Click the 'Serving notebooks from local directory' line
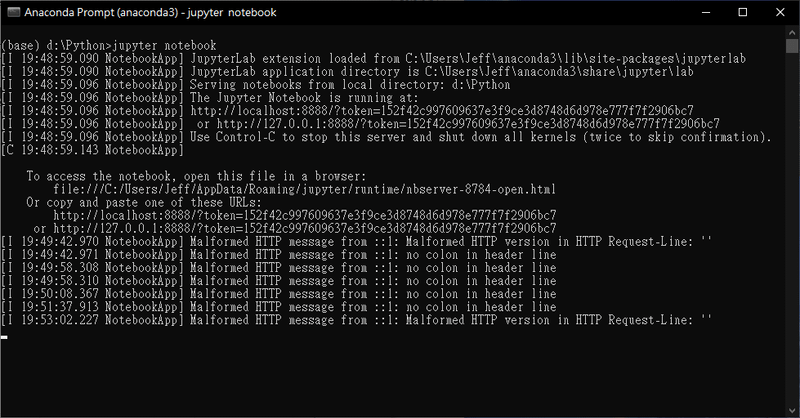Image resolution: width=800 pixels, height=418 pixels. [350, 85]
